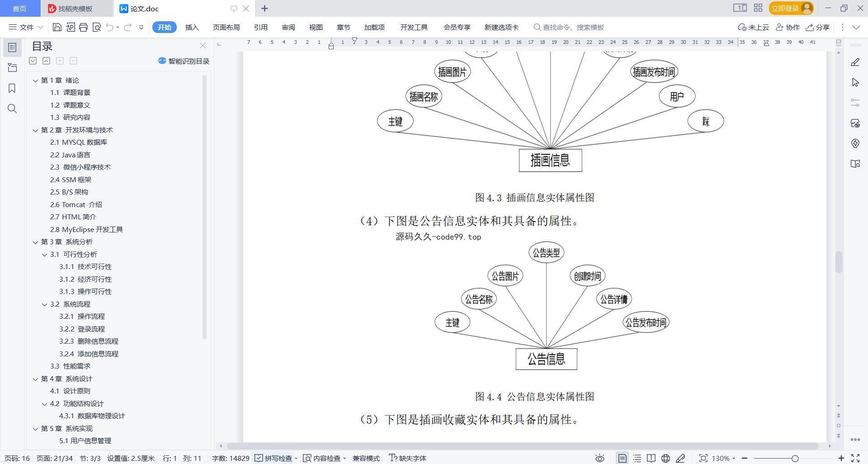Click the 分享 share button
Screen dimensions: 868x464
click(818, 27)
